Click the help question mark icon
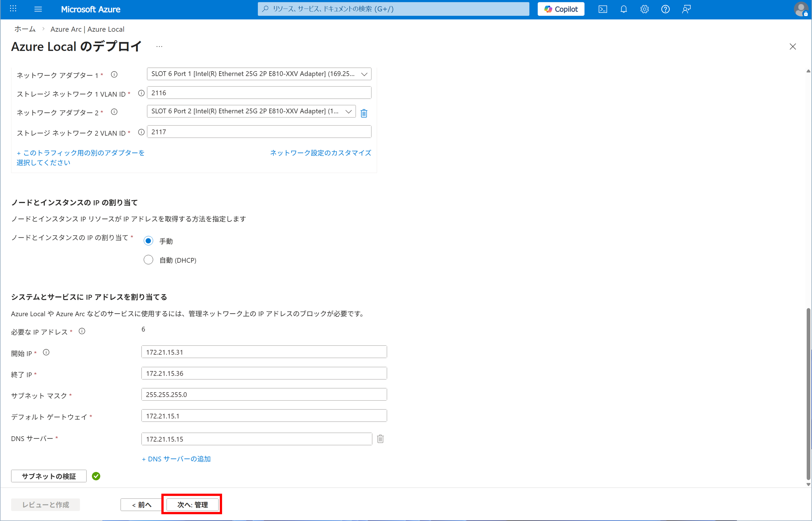This screenshot has height=521, width=812. [x=665, y=9]
